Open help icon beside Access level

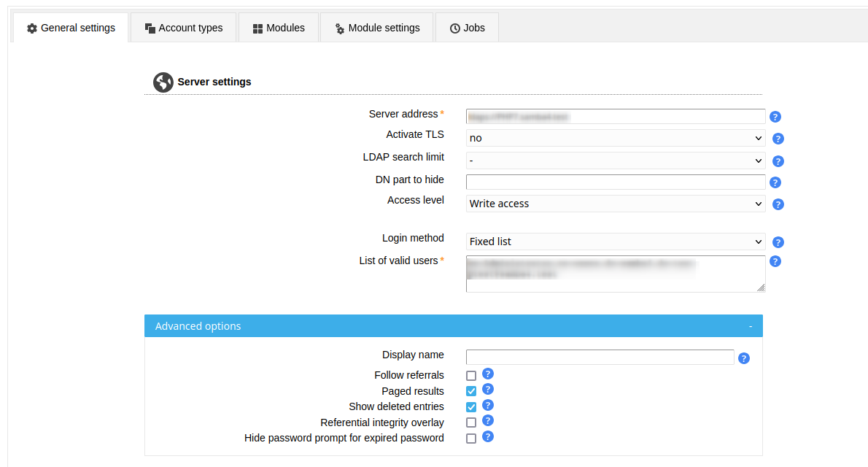click(778, 204)
